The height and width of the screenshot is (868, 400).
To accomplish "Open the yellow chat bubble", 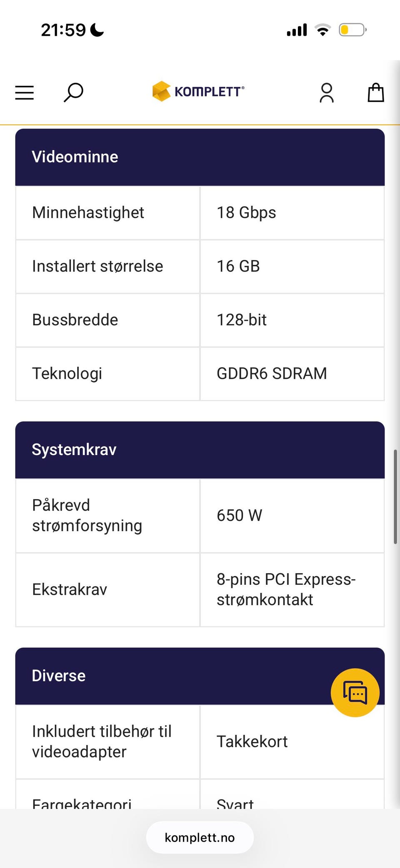I will click(x=355, y=693).
